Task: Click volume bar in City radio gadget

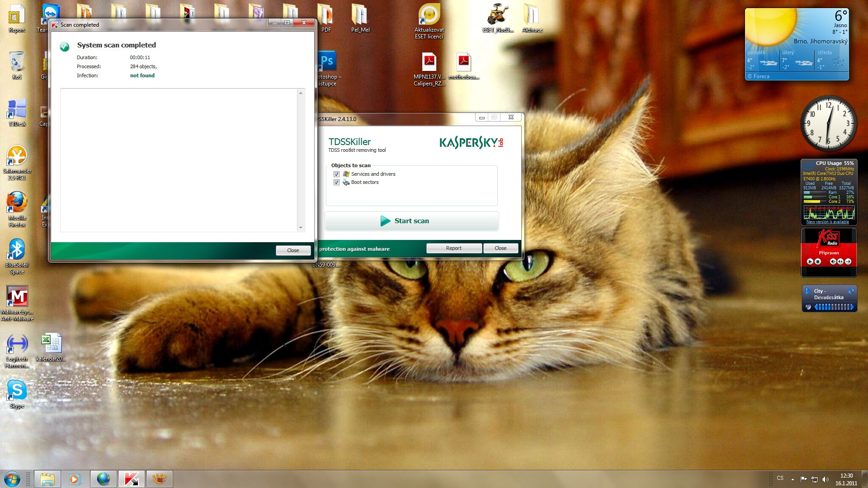Action: click(834, 307)
